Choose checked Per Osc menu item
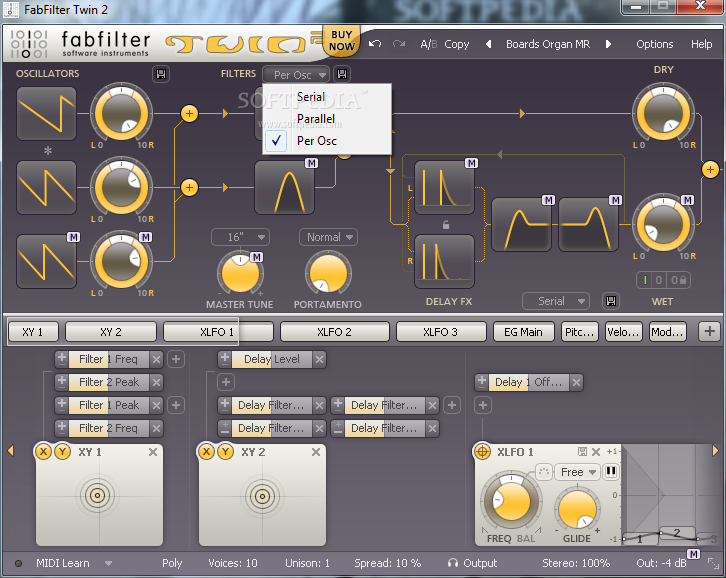This screenshot has height=578, width=726. 327,141
